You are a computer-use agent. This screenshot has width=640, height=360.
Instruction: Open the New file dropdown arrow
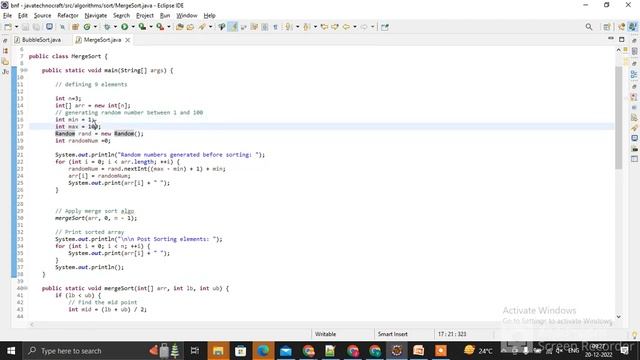pyautogui.click(x=16, y=27)
